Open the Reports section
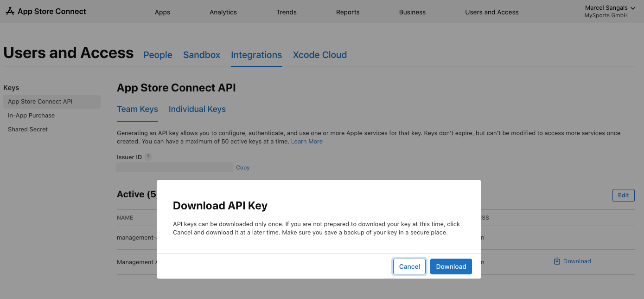Viewport: 644px width, 299px height. pos(348,12)
